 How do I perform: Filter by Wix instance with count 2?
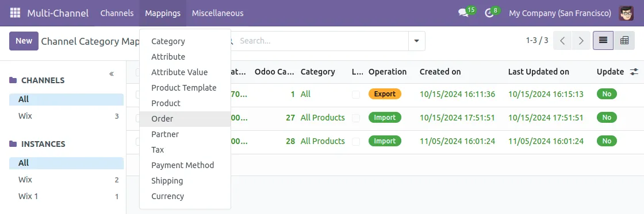[66, 180]
